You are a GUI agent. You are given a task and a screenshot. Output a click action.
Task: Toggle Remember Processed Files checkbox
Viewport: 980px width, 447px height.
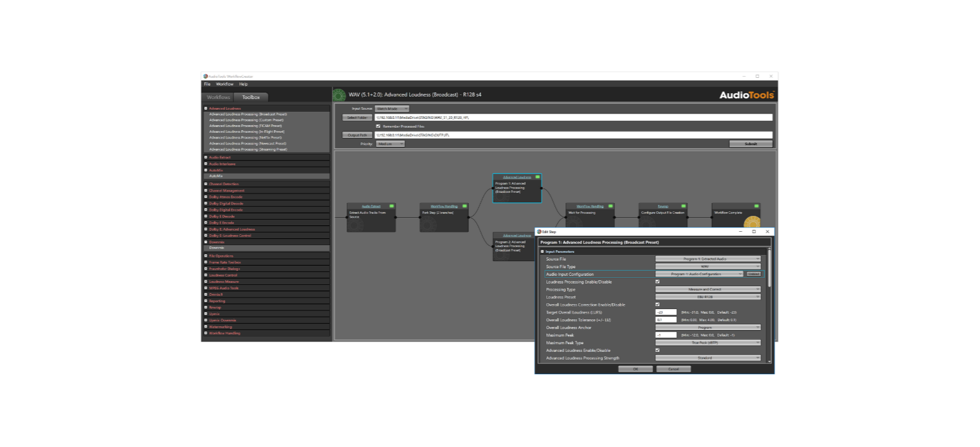(x=378, y=126)
